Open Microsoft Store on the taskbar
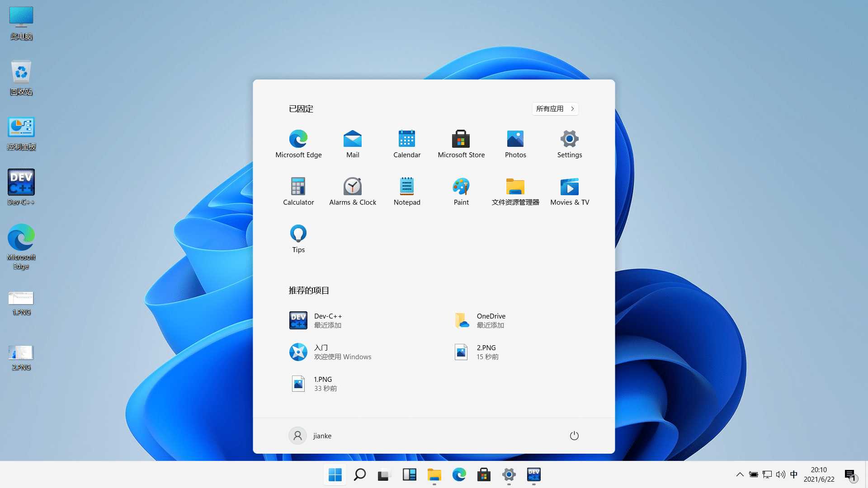 [484, 474]
